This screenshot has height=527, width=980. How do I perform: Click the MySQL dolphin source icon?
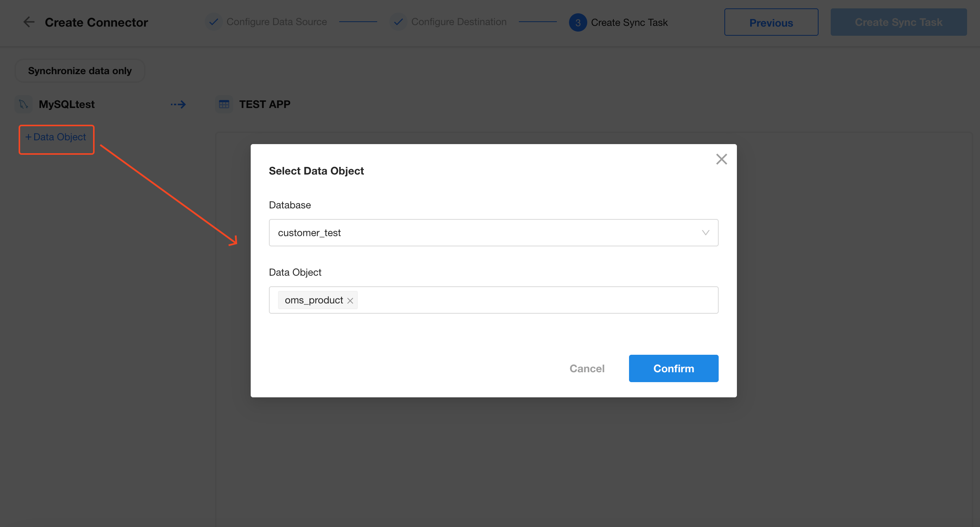click(24, 104)
